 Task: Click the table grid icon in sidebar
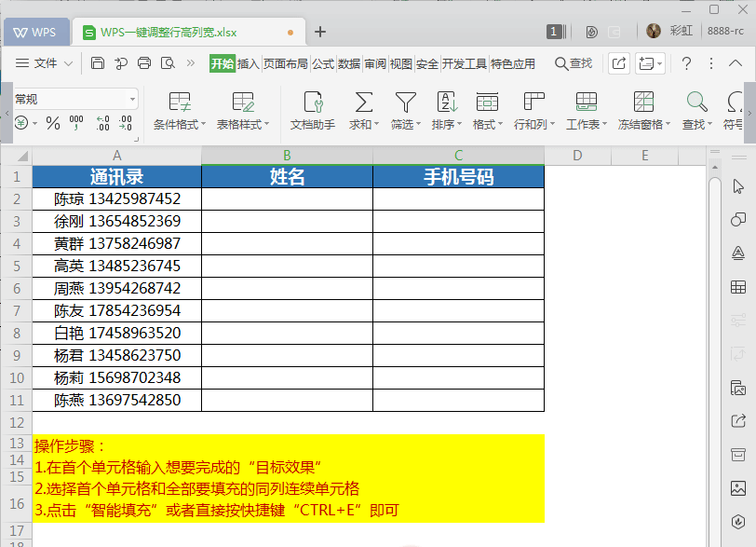[x=738, y=287]
